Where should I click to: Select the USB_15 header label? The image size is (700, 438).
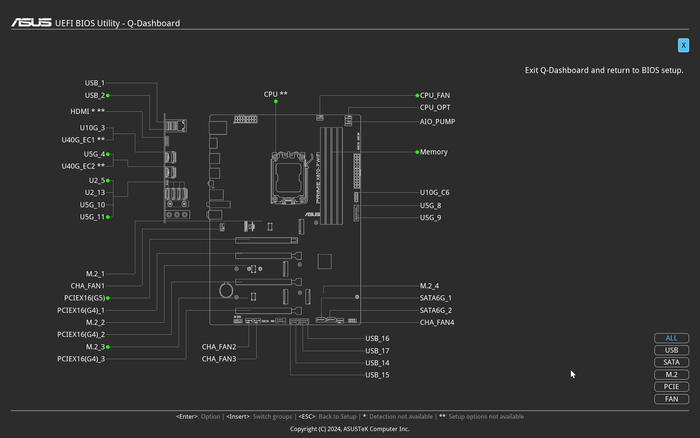pos(377,375)
